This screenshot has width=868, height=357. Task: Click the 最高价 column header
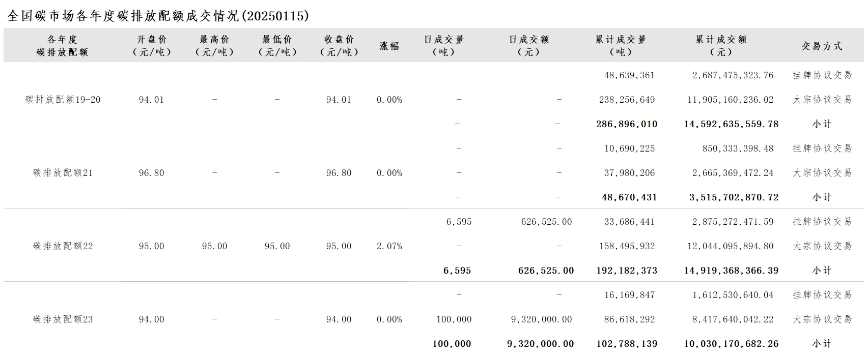pos(214,45)
